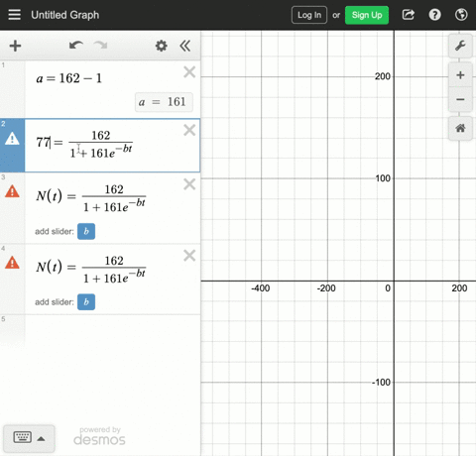Viewport: 476px width, 456px height.
Task: Click the N(t) formula in row 3
Action: pyautogui.click(x=91, y=197)
